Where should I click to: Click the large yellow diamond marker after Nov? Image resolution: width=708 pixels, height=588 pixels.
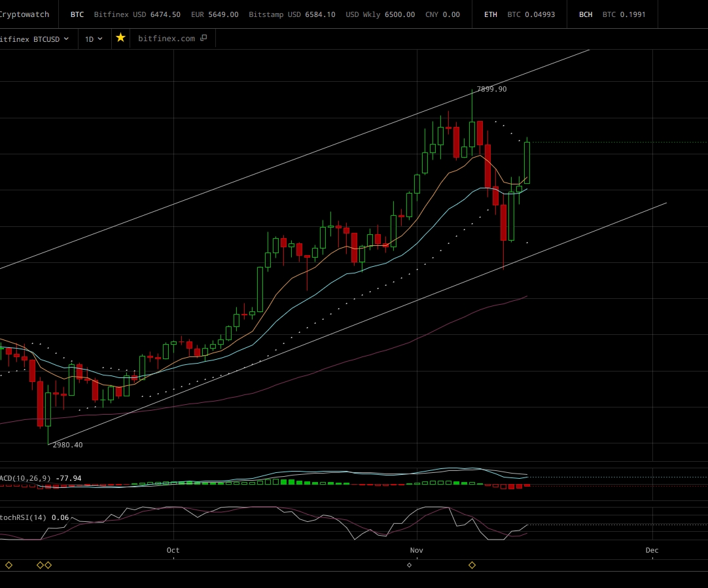tap(472, 565)
